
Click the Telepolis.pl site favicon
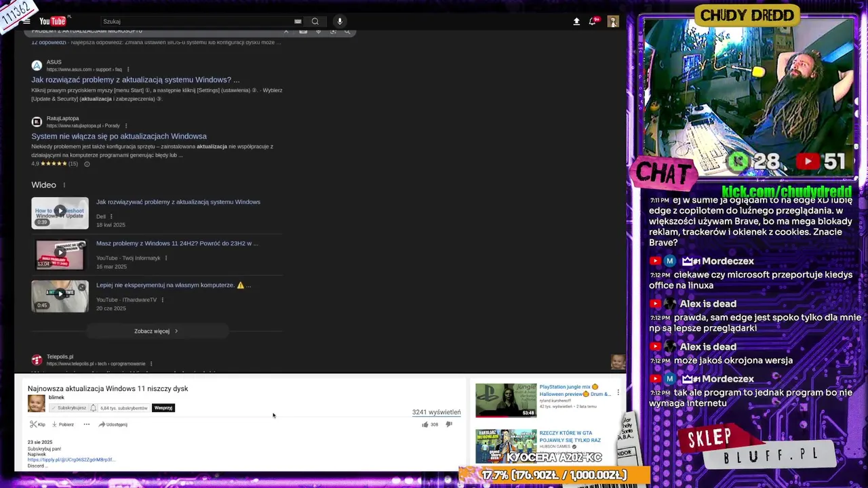click(37, 360)
